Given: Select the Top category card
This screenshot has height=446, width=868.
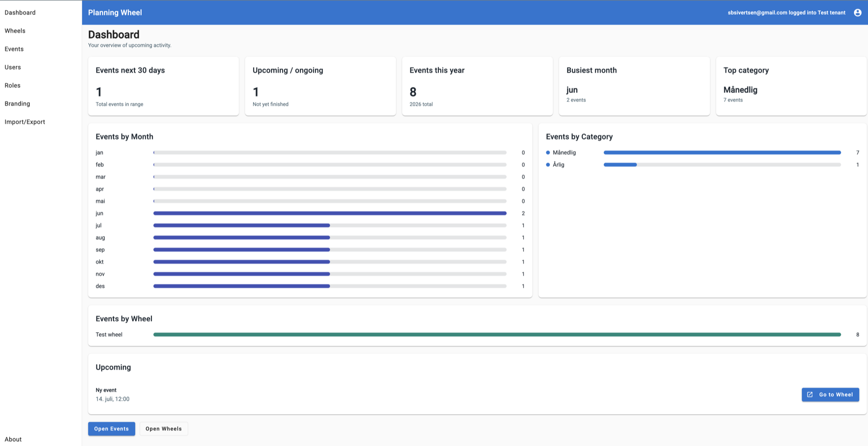Looking at the screenshot, I should 791,86.
